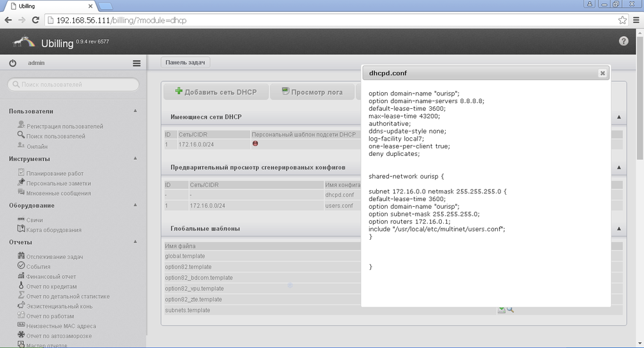
Task: Close the dhcpd.conf dialog
Action: click(x=602, y=73)
